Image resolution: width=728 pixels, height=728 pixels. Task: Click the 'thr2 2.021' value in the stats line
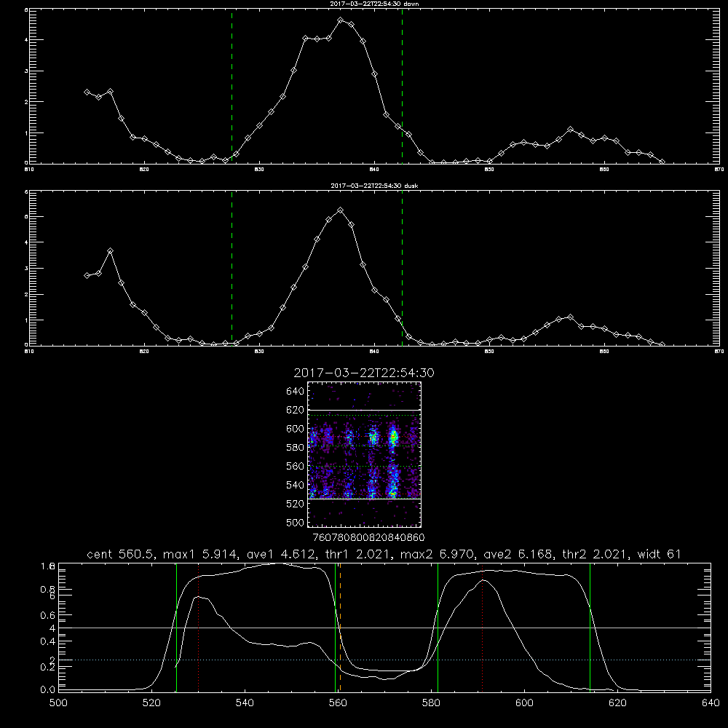(x=595, y=554)
